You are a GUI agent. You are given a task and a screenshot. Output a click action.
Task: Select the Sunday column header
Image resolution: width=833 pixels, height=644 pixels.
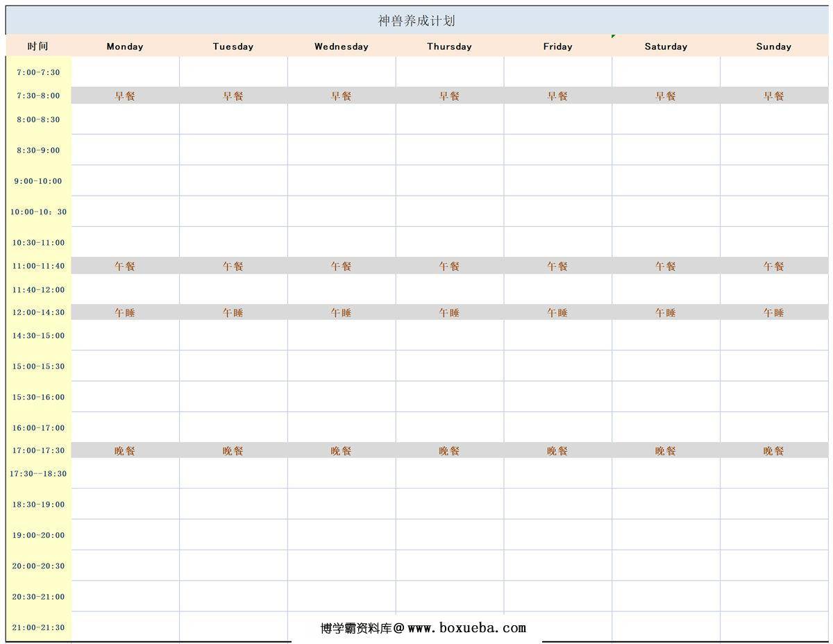pos(774,46)
